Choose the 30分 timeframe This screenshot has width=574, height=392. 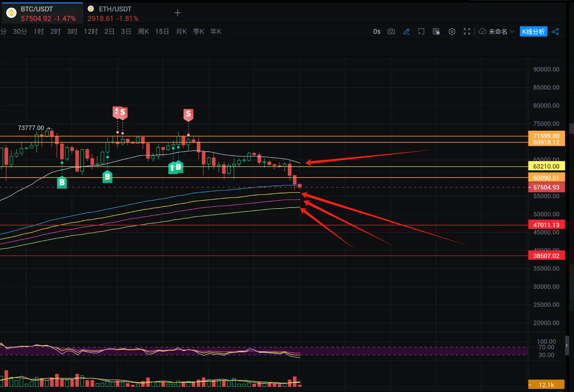point(20,31)
